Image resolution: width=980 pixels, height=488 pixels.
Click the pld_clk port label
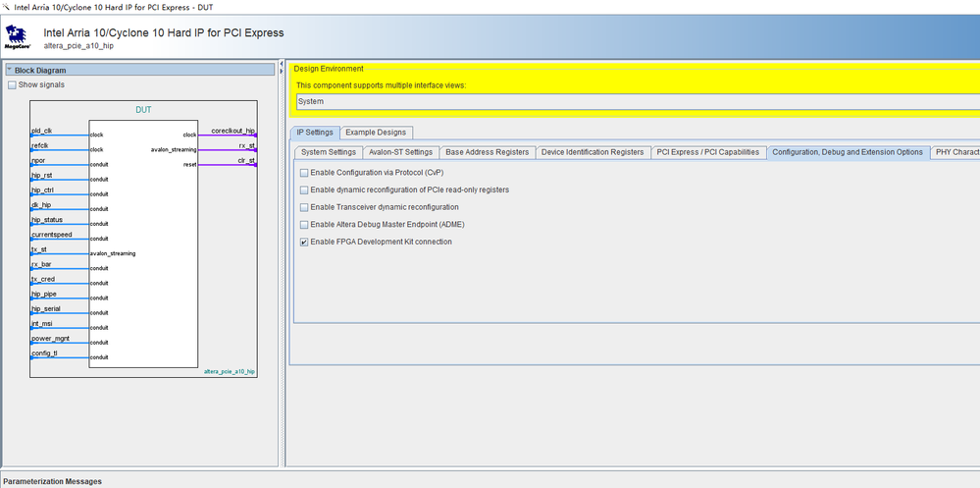(42, 132)
